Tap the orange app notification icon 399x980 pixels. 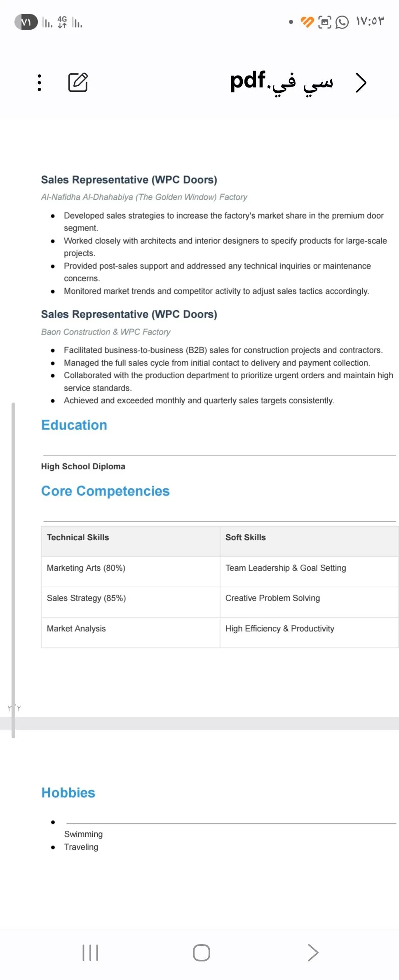307,22
